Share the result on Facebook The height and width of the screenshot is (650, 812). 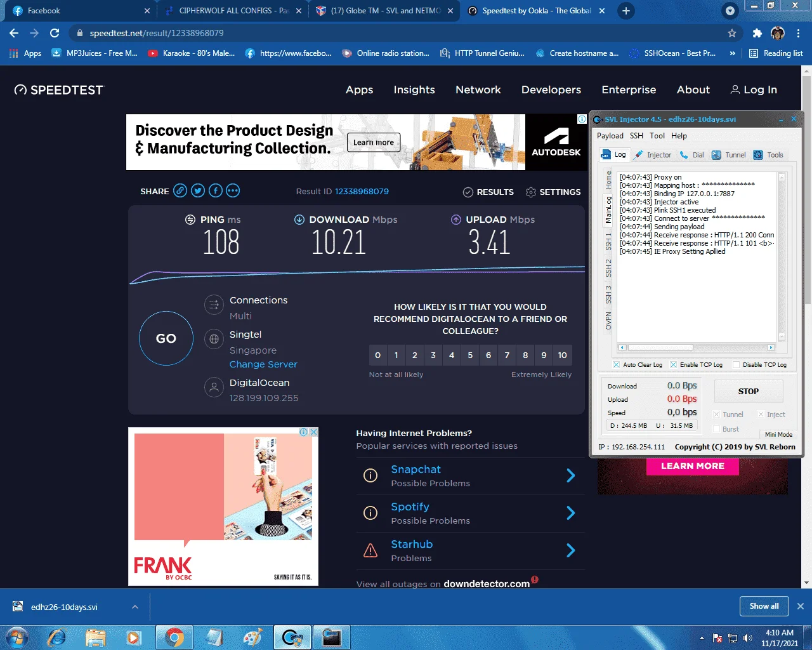click(216, 190)
